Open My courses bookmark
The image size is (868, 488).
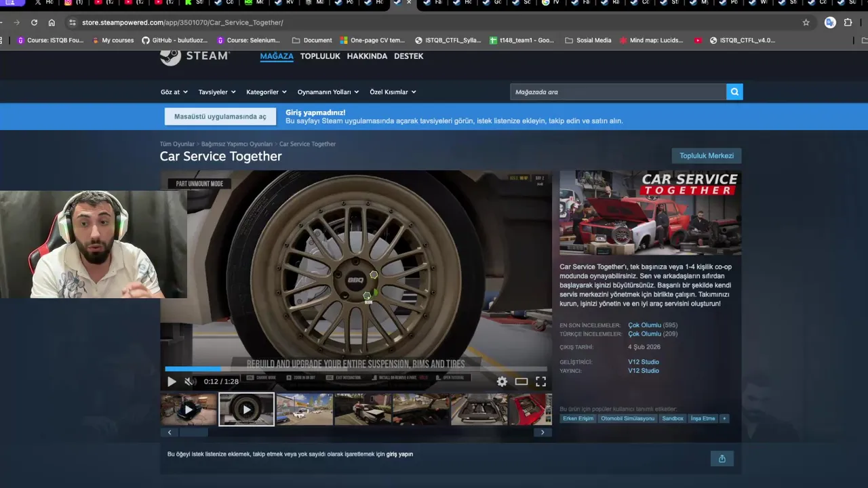pyautogui.click(x=113, y=40)
